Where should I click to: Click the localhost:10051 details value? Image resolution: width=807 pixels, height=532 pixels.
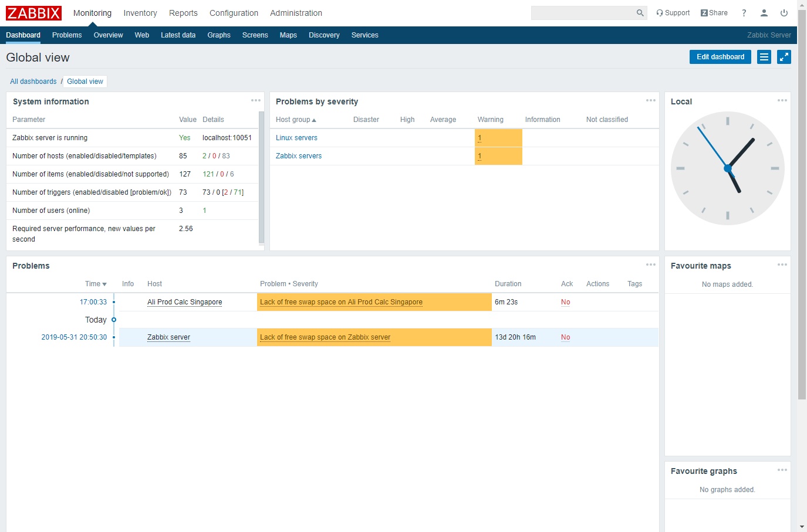(227, 138)
